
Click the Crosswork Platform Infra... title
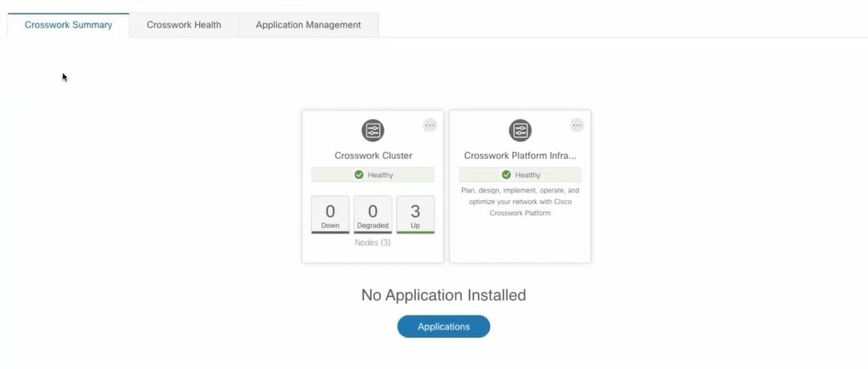click(x=520, y=156)
